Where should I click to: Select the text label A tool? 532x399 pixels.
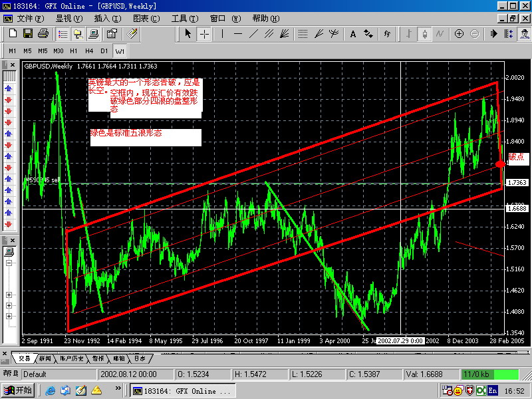click(x=353, y=34)
